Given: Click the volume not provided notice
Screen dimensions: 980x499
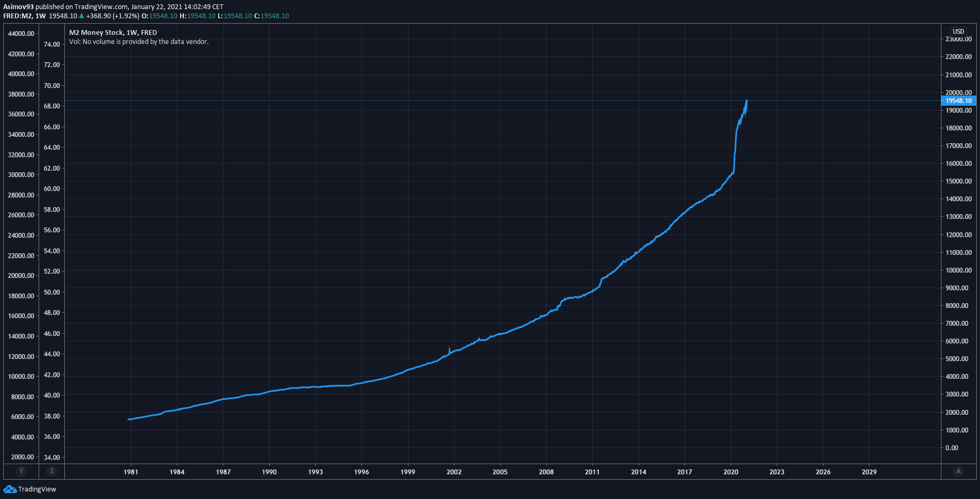Looking at the screenshot, I should [138, 42].
